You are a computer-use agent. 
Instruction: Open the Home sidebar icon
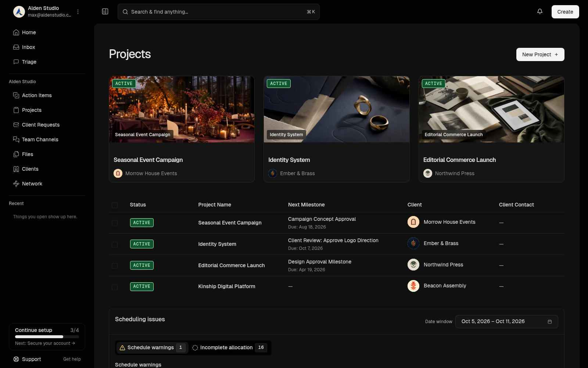click(x=16, y=32)
